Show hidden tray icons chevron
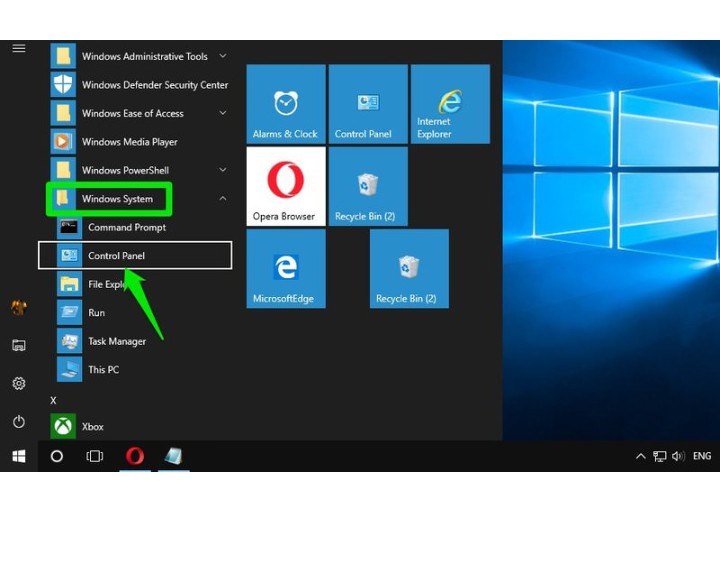The image size is (720, 564). click(x=641, y=456)
